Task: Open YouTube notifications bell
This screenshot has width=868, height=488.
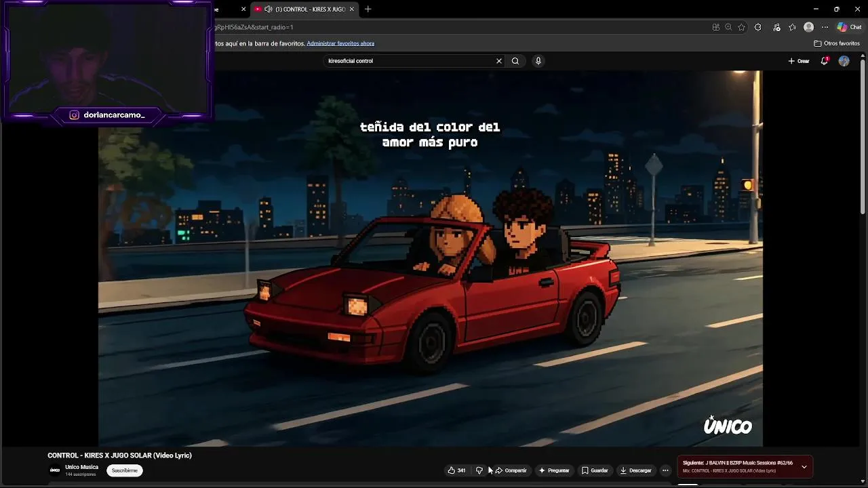Action: tap(825, 61)
